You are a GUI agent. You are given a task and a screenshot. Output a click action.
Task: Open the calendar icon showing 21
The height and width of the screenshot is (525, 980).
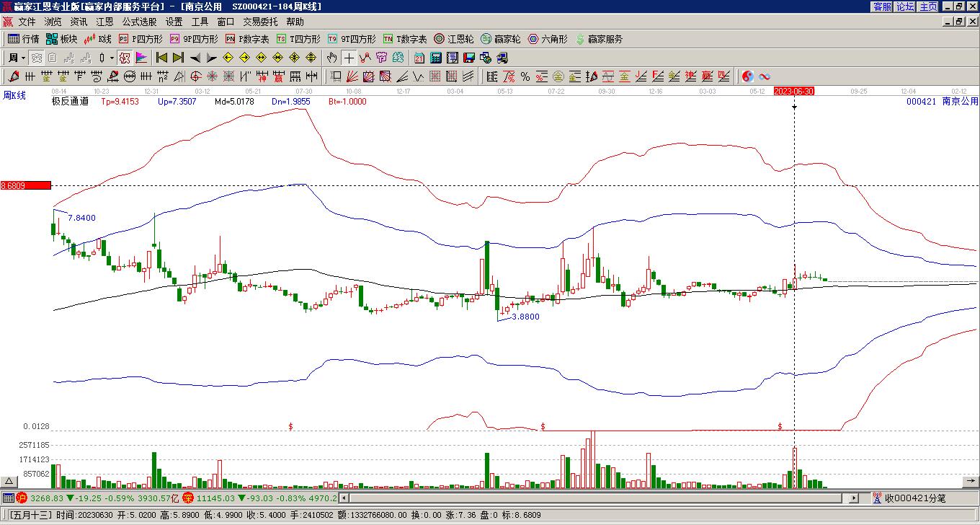(x=419, y=58)
